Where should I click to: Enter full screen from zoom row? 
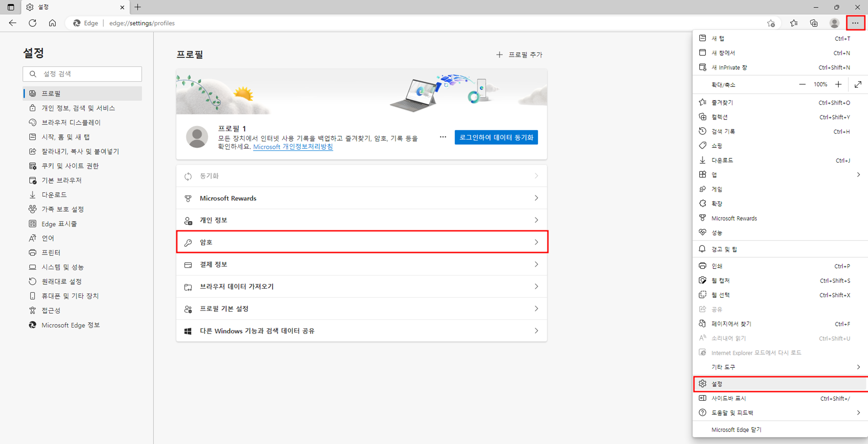pyautogui.click(x=858, y=84)
